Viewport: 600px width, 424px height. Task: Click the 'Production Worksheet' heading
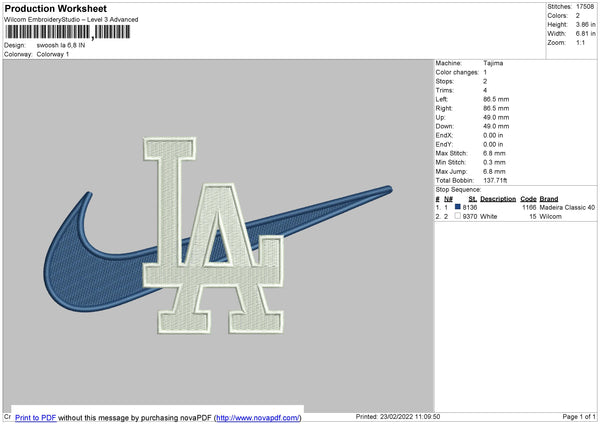pos(56,8)
